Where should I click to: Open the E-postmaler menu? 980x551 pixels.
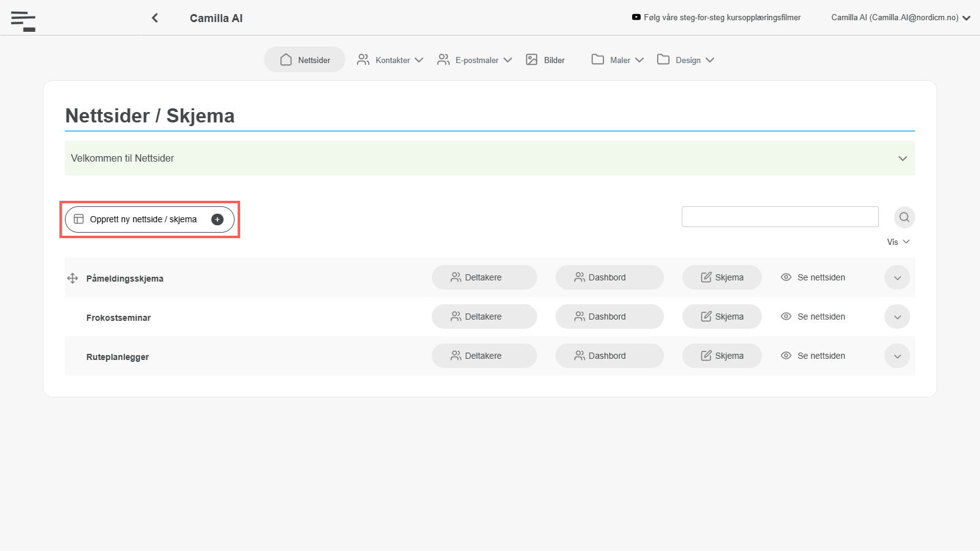pyautogui.click(x=474, y=60)
